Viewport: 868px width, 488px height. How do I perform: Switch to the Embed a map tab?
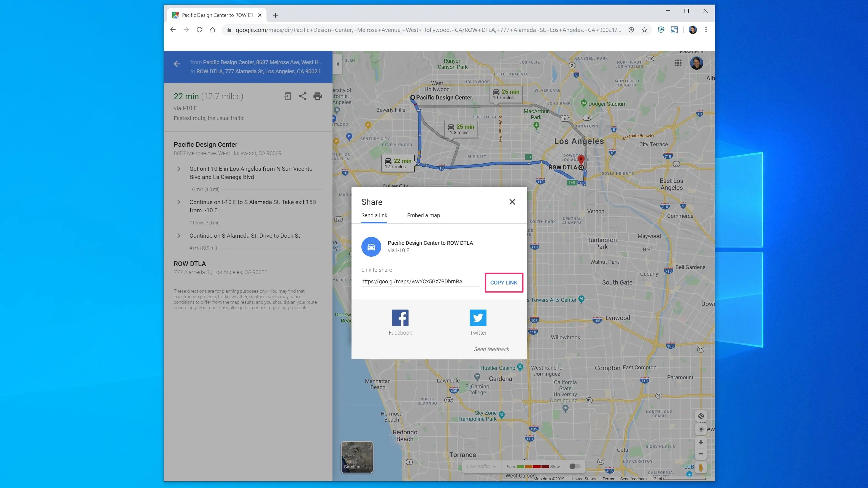pyautogui.click(x=423, y=216)
